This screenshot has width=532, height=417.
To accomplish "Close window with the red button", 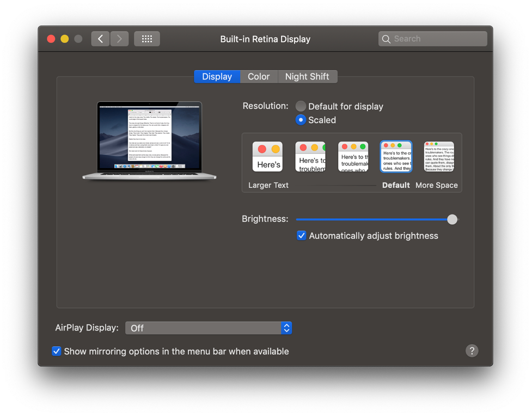I will point(51,39).
